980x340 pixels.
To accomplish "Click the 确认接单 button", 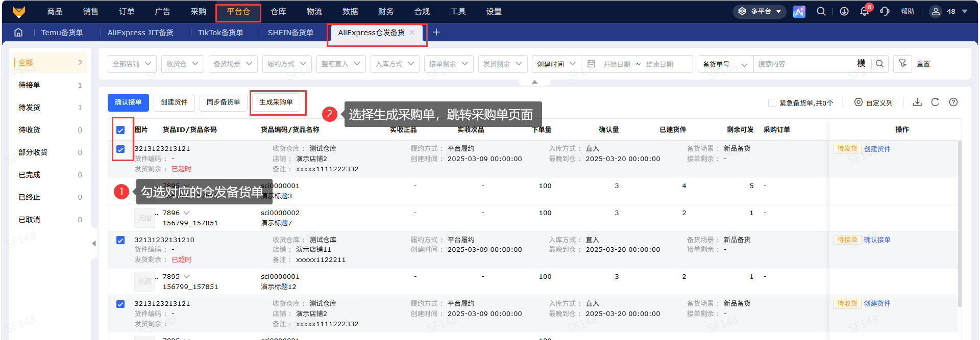I will tap(128, 102).
